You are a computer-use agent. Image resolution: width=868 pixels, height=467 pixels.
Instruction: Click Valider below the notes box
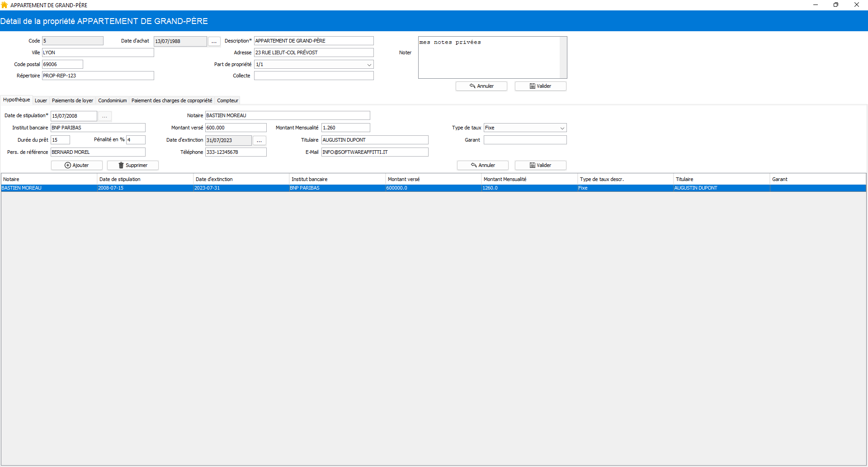click(540, 86)
